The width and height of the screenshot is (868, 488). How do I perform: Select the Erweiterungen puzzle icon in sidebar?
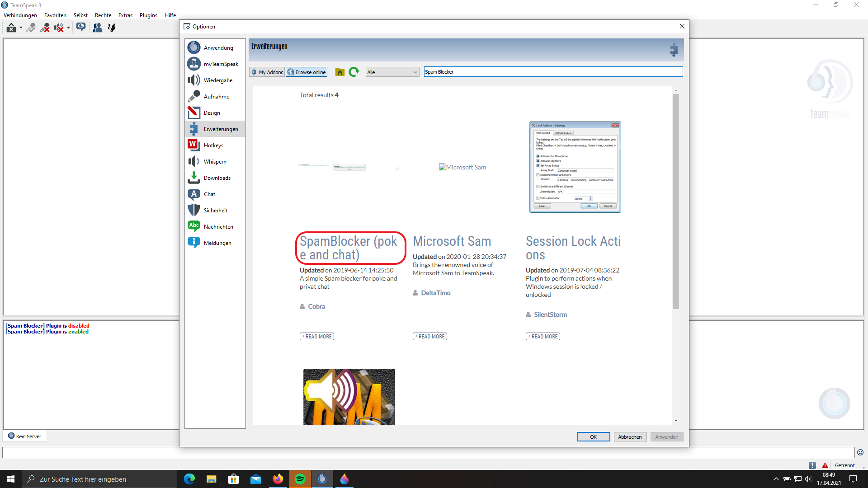(x=194, y=129)
